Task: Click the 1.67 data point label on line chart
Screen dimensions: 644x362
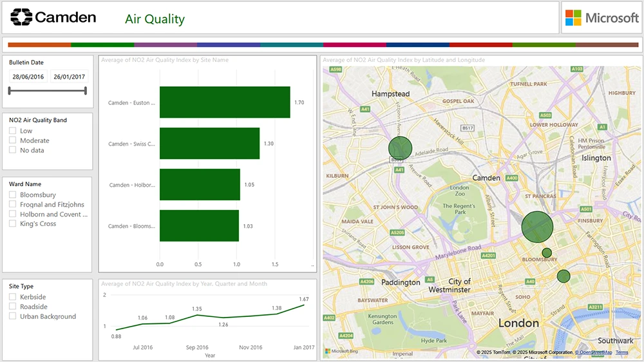Action: (304, 299)
